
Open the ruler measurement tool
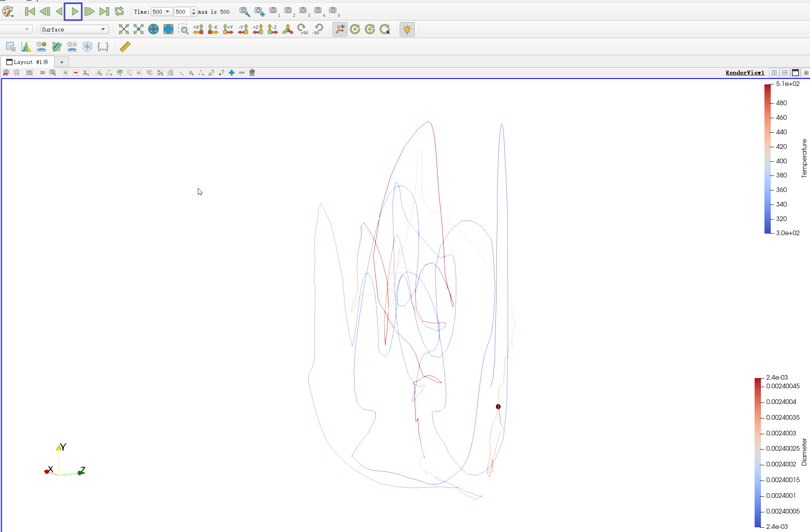click(125, 47)
